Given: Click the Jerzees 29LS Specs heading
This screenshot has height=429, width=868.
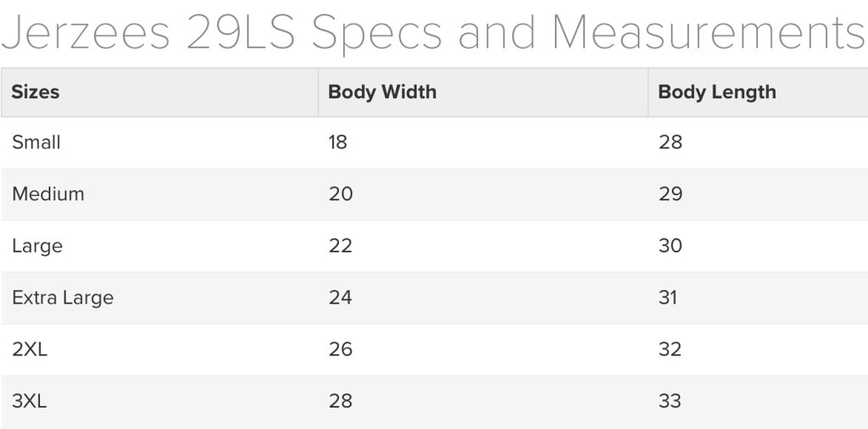Looking at the screenshot, I should pos(432,32).
